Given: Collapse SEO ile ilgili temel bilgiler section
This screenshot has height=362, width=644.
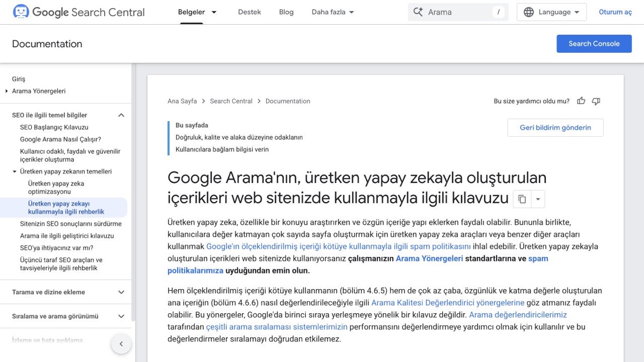Looking at the screenshot, I should (x=121, y=115).
